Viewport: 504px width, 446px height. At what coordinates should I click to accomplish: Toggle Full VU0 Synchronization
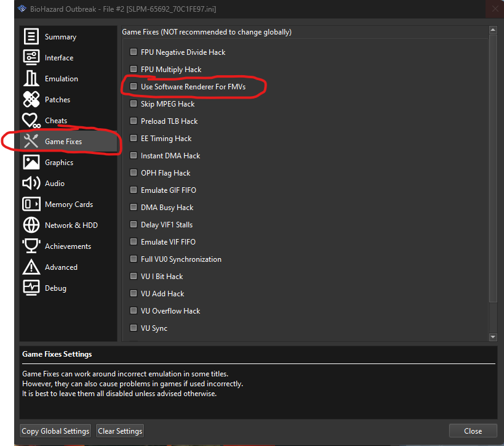[134, 259]
